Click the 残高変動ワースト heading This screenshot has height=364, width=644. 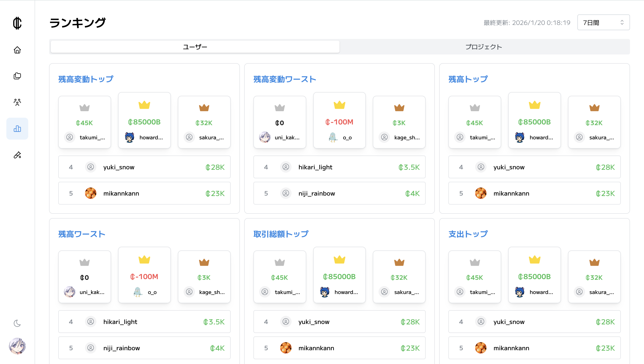285,79
